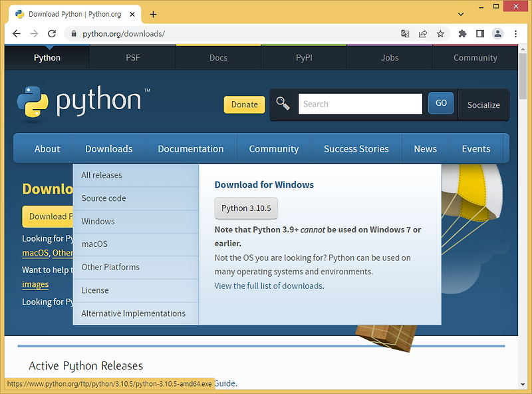Close the Download Python tab
The height and width of the screenshot is (394, 532).
click(x=132, y=14)
